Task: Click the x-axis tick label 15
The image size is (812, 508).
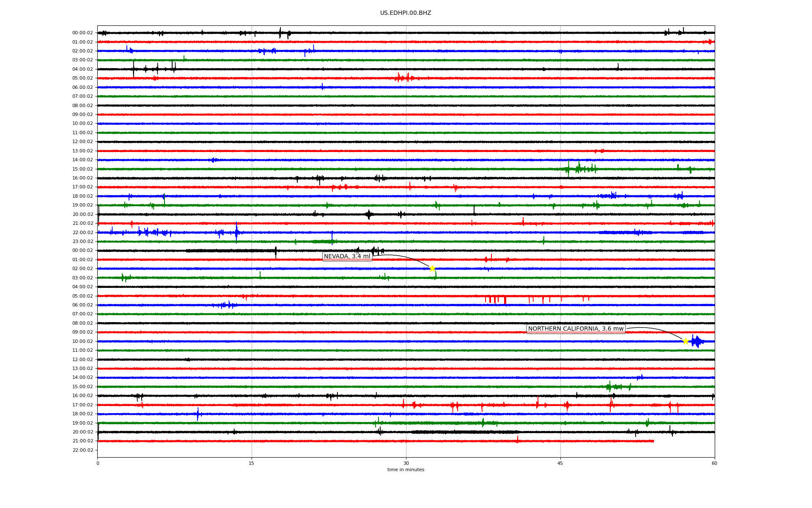Action: coord(252,463)
